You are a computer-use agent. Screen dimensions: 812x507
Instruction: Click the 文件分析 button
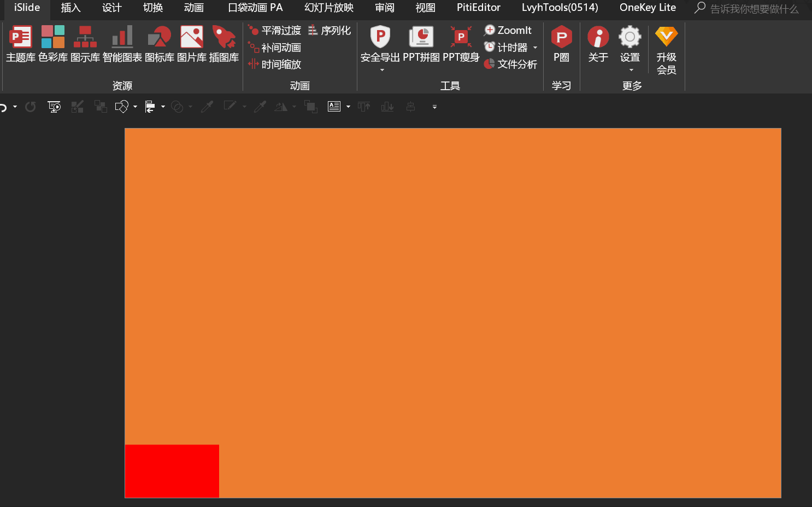click(511, 65)
